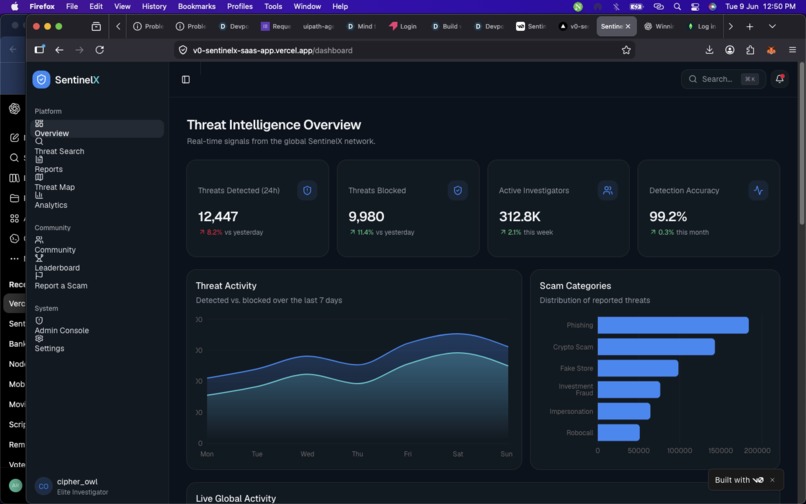Click the SentinelX shield logo
Image resolution: width=806 pixels, height=504 pixels.
pos(41,80)
